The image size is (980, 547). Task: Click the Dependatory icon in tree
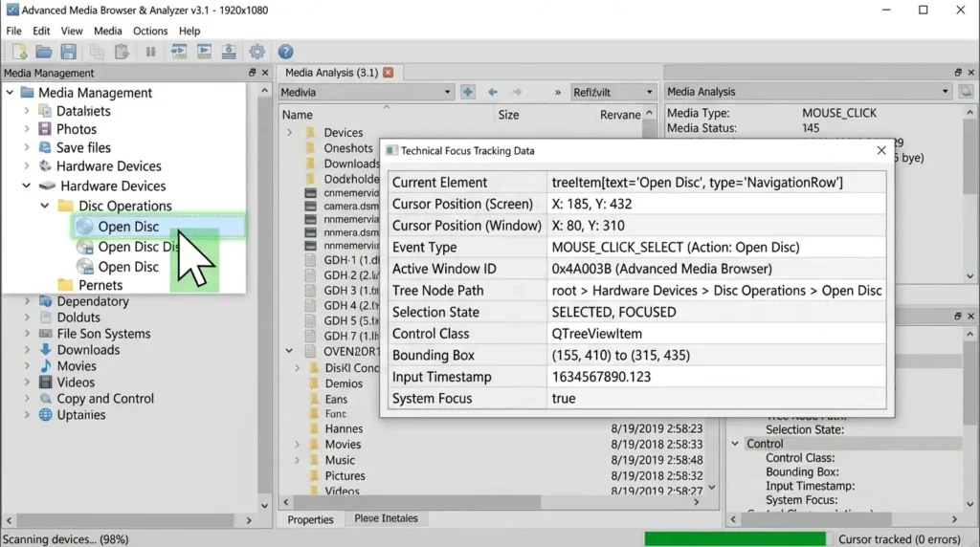45,301
